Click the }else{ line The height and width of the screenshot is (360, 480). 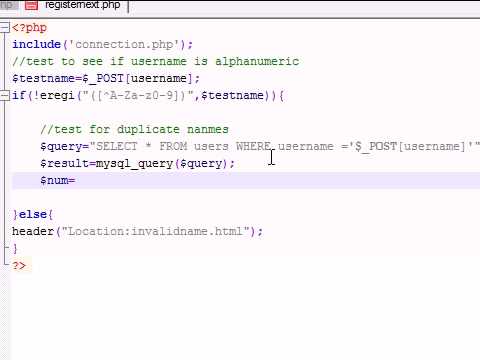point(32,214)
